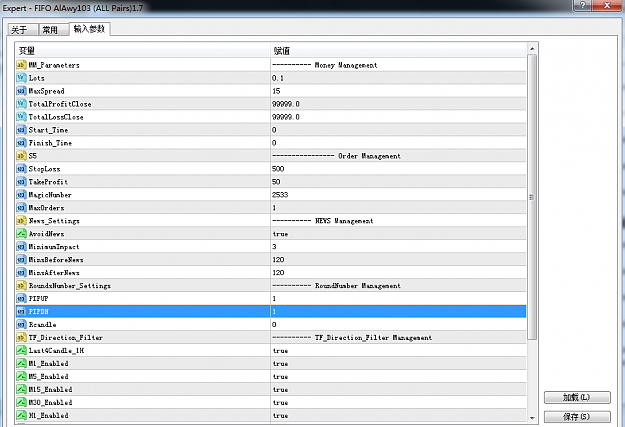Click the icon beside MaxSpread
Screen dimensions: 625x427
click(x=22, y=91)
